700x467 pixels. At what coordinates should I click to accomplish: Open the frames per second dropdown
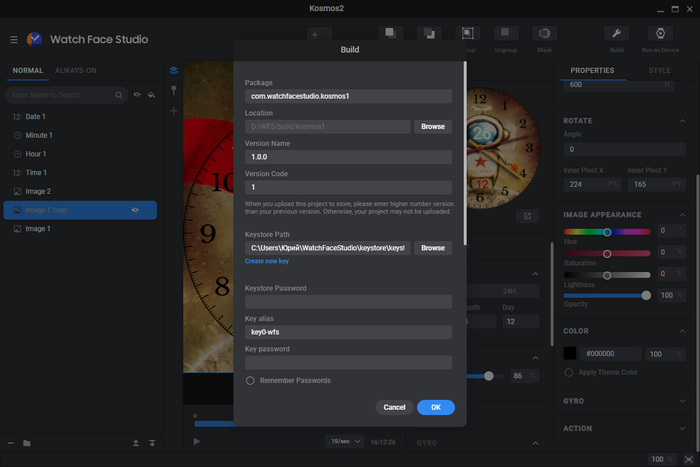click(344, 441)
